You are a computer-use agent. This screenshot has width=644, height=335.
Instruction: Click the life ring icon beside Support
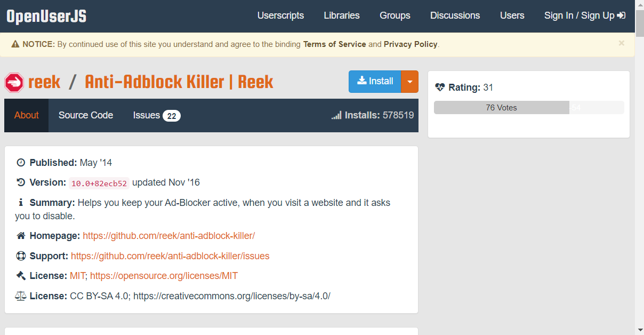(21, 256)
